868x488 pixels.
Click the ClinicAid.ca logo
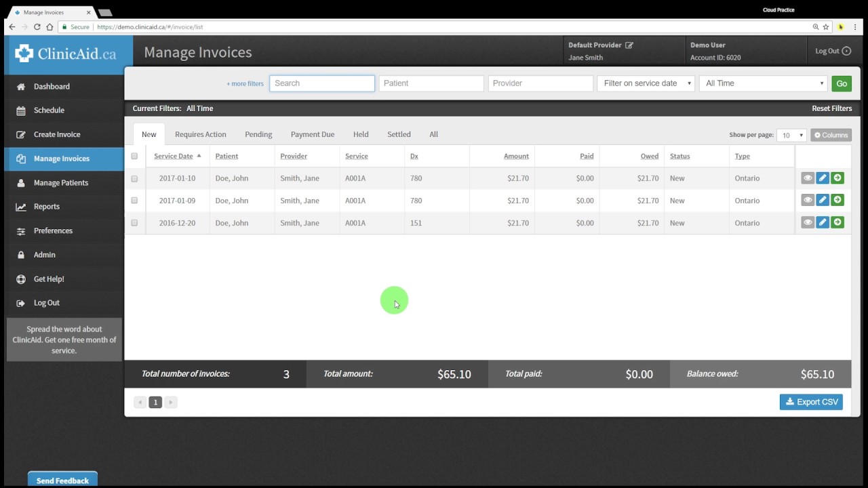65,54
